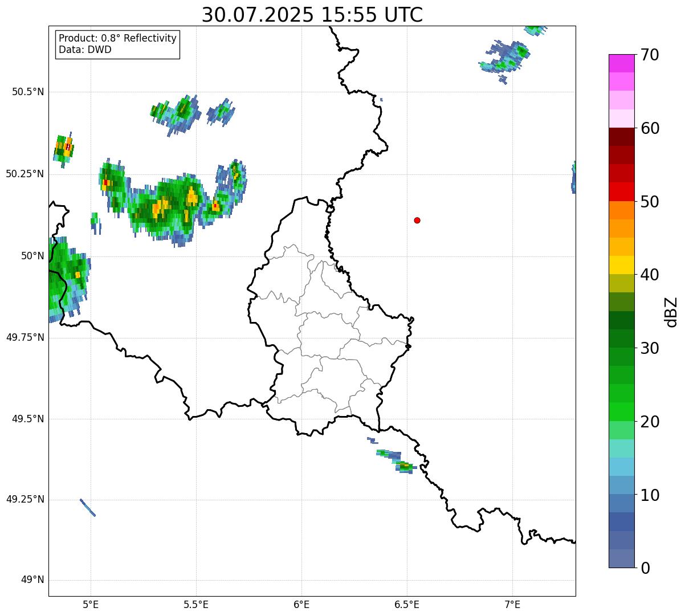Click the magenta top colorbar segment

[621, 63]
